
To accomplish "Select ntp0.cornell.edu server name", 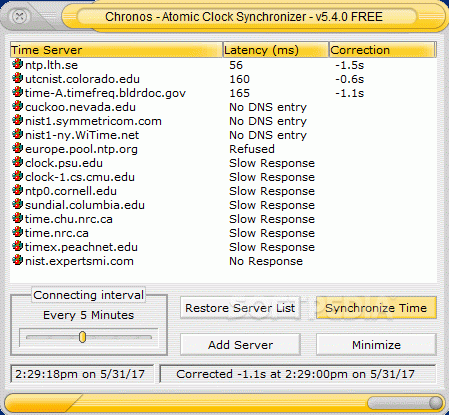I will click(71, 191).
